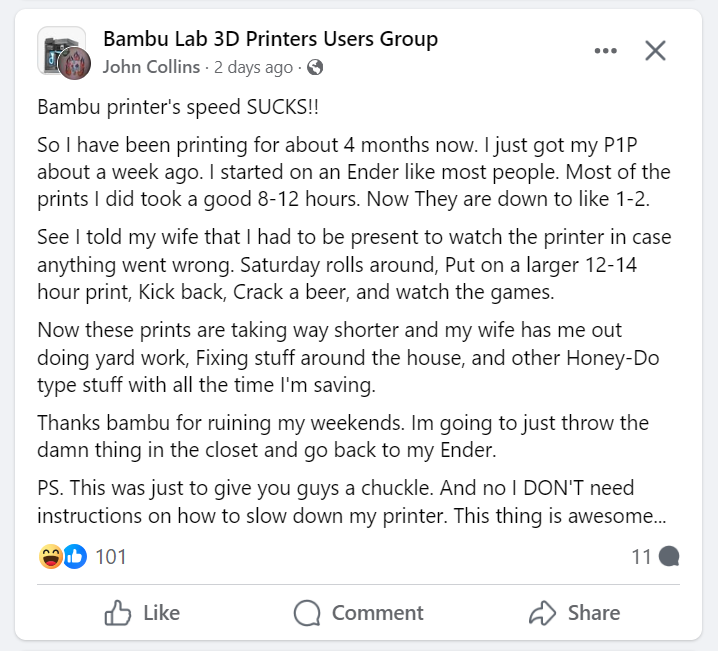Click the Bambu Lab group avatar thumbnail
Image resolution: width=718 pixels, height=651 pixels.
pos(56,47)
